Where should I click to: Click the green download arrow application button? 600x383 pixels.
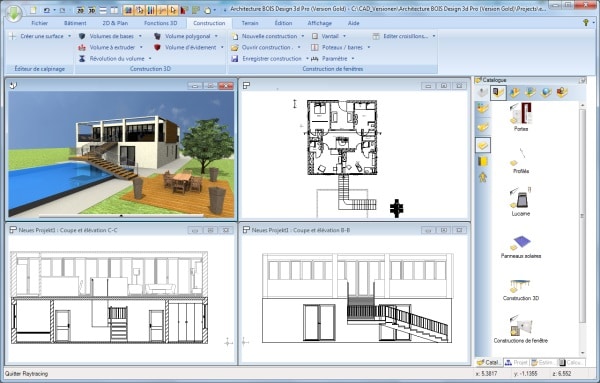point(14,13)
